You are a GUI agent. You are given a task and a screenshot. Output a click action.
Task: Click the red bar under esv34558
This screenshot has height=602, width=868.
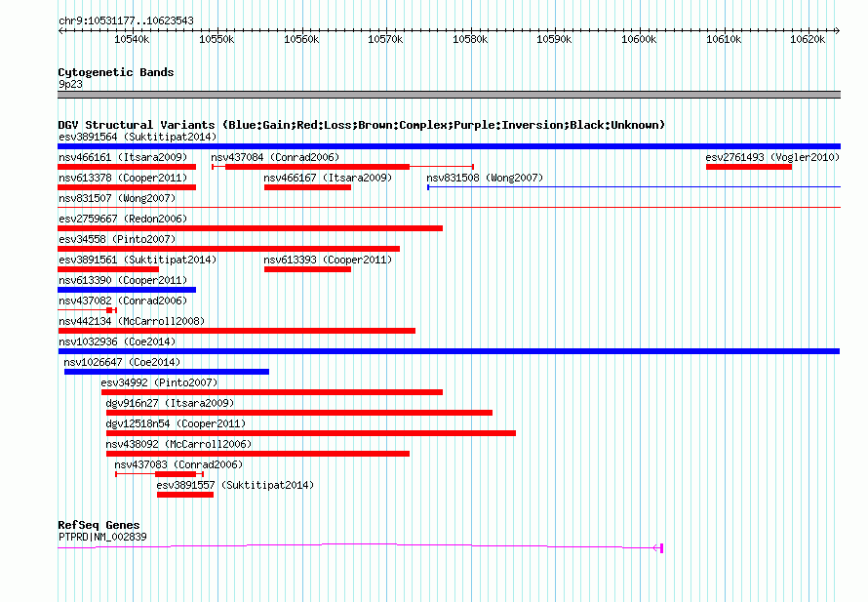pos(228,249)
